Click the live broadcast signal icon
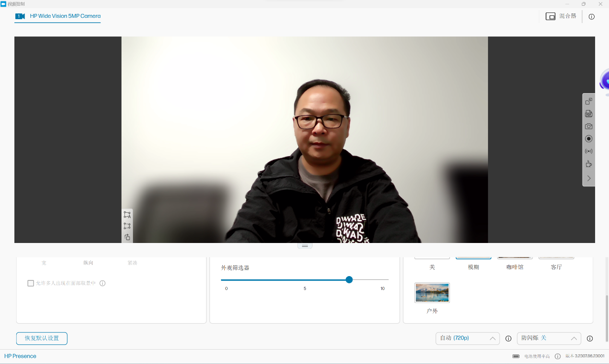 (x=588, y=151)
